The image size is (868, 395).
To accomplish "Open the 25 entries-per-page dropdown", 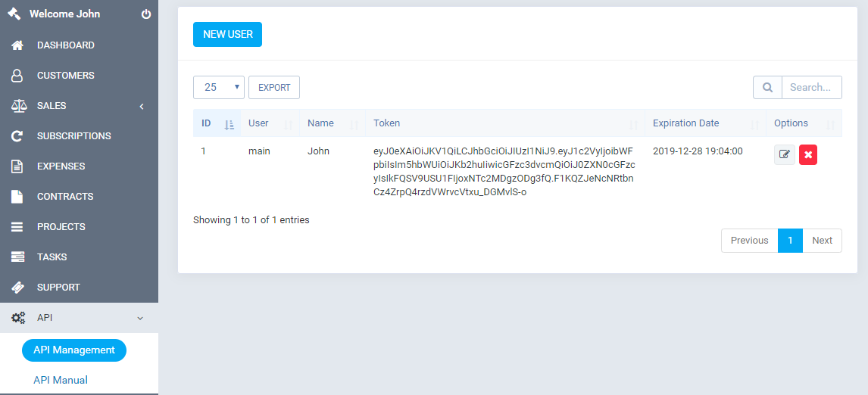I will [x=219, y=88].
